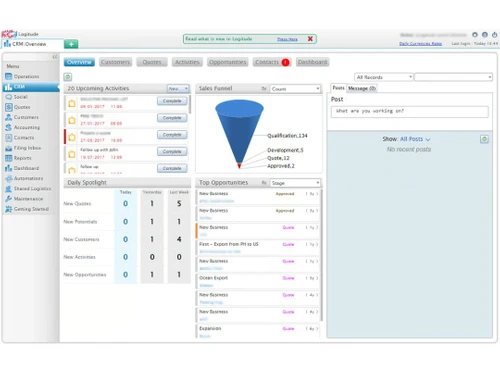Switch to the Overview tab

pos(79,62)
